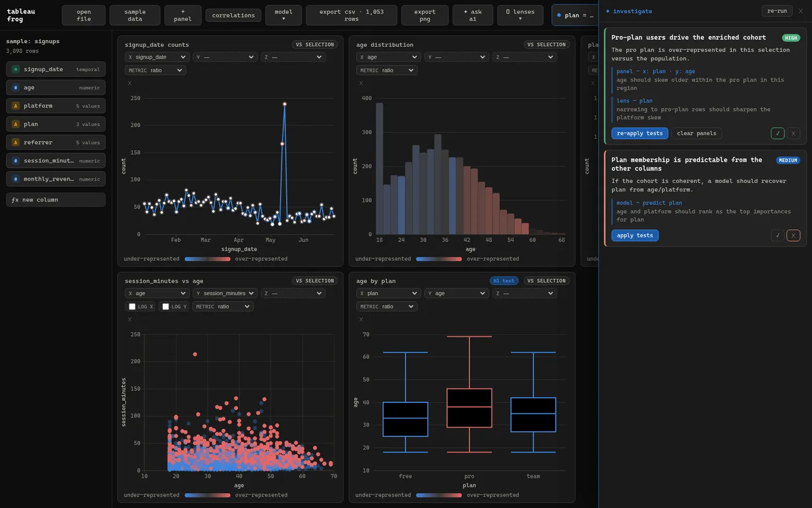812x508 pixels.
Task: Select the referrer column in the sidebar
Action: 56,142
